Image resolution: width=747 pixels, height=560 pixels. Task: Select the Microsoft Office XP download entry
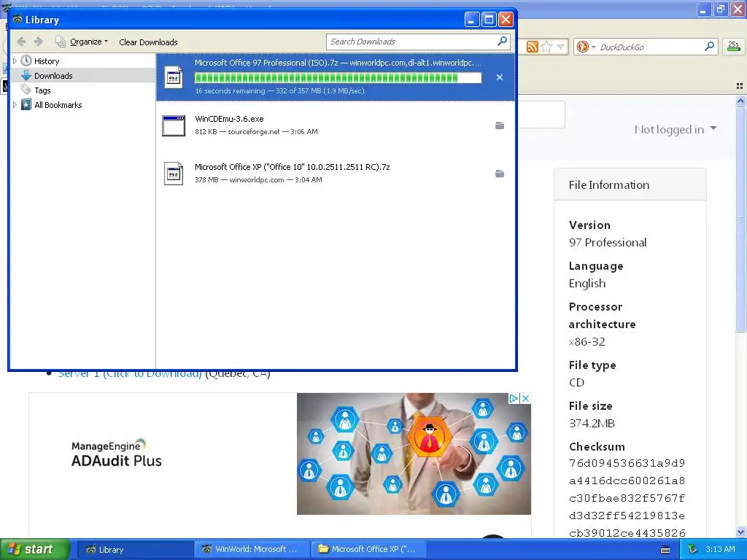point(336,174)
